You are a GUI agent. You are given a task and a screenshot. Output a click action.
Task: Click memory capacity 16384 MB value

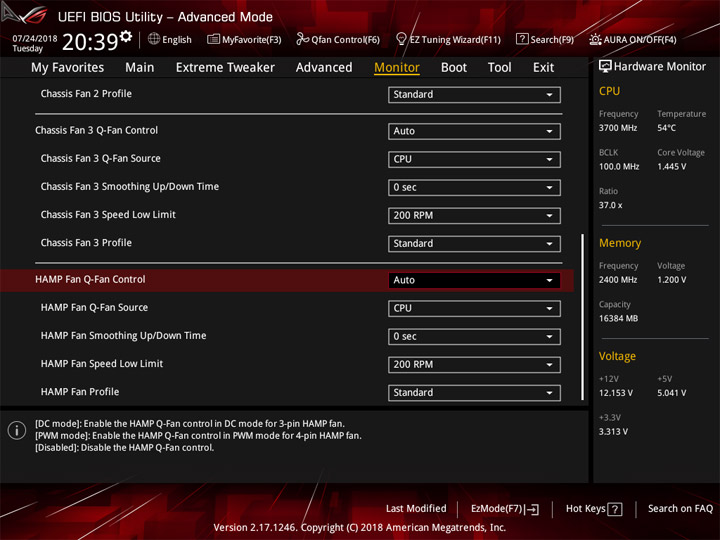click(619, 319)
